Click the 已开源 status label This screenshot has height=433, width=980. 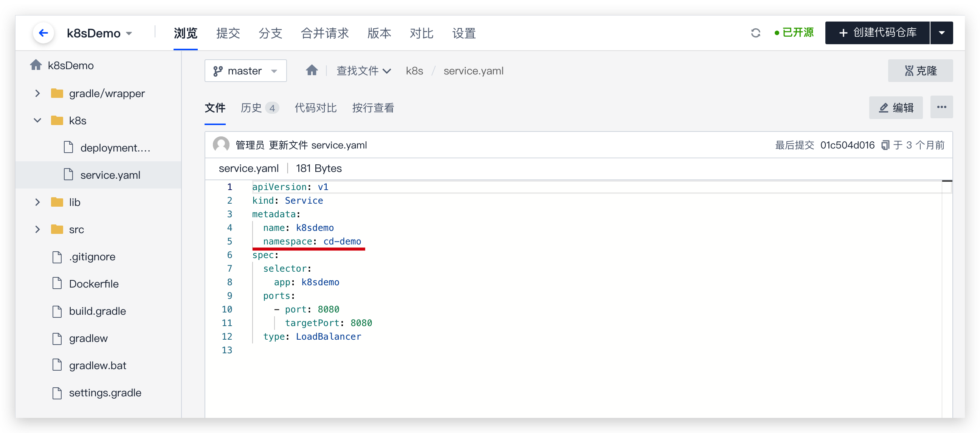tap(794, 33)
